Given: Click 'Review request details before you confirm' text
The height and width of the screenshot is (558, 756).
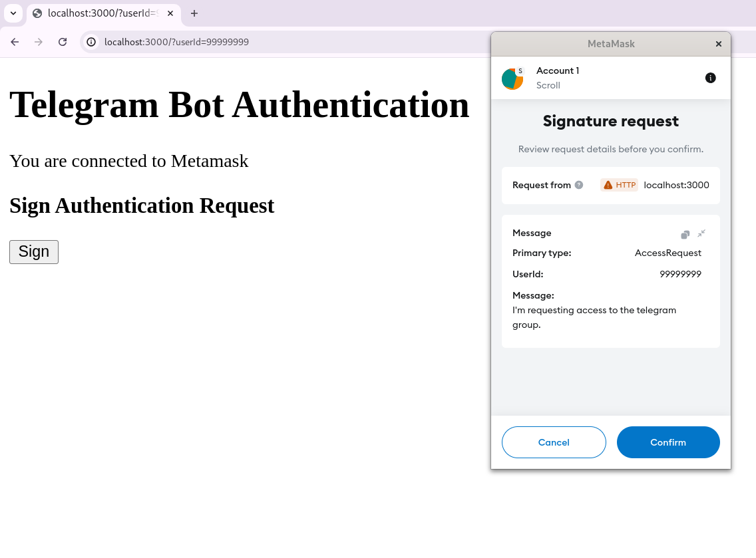Looking at the screenshot, I should pos(610,149).
